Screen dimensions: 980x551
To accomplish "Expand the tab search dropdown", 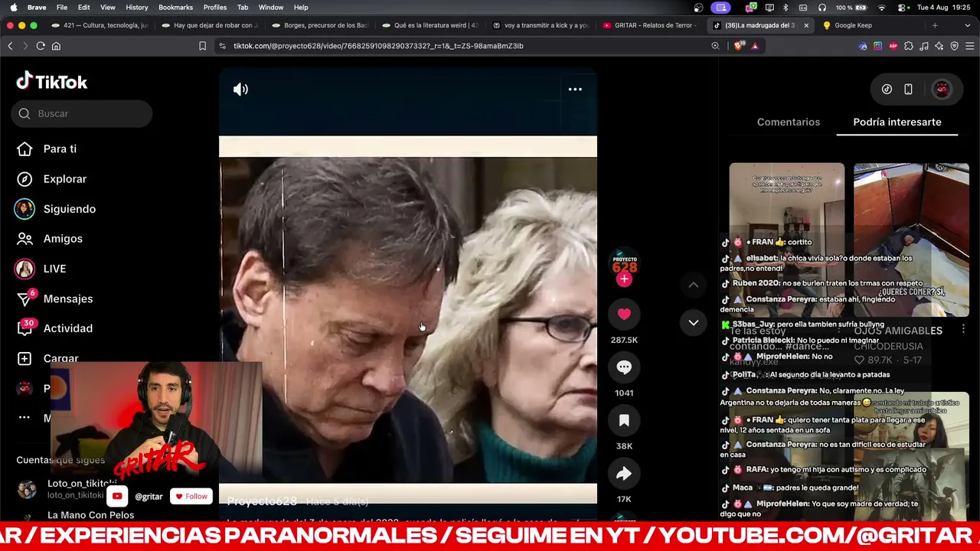I will tap(969, 25).
